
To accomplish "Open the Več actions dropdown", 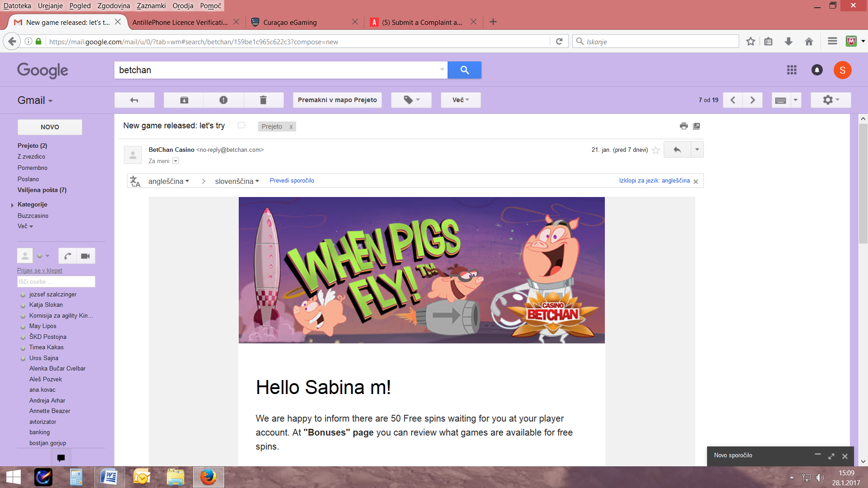I will [461, 100].
